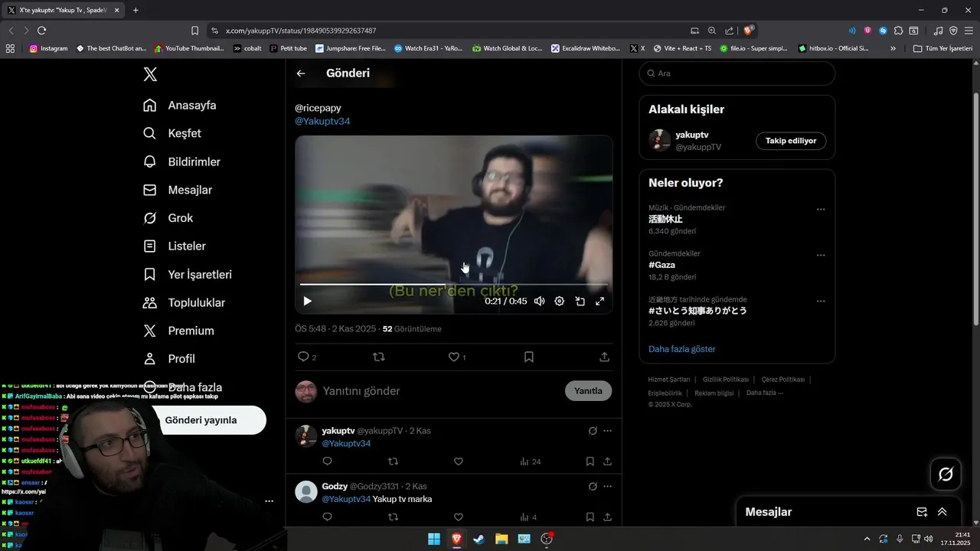Open more options for 活動休止 trend
The image size is (980, 551).
[x=821, y=210]
